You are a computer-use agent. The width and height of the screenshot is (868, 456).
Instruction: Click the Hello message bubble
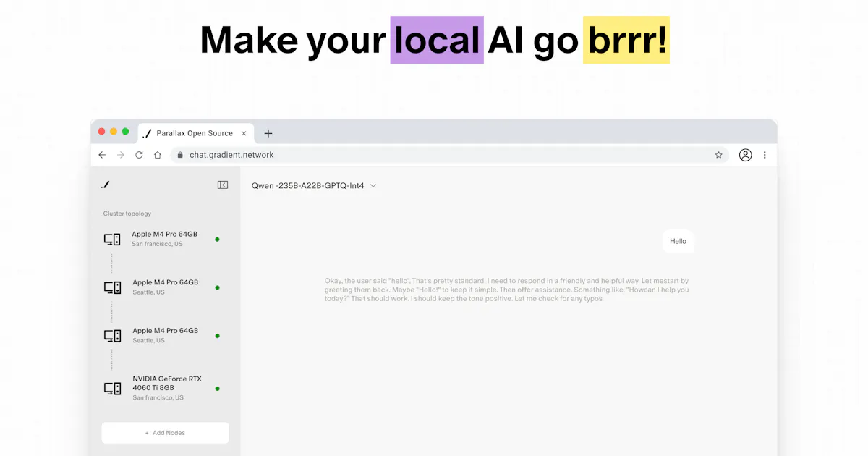point(678,241)
